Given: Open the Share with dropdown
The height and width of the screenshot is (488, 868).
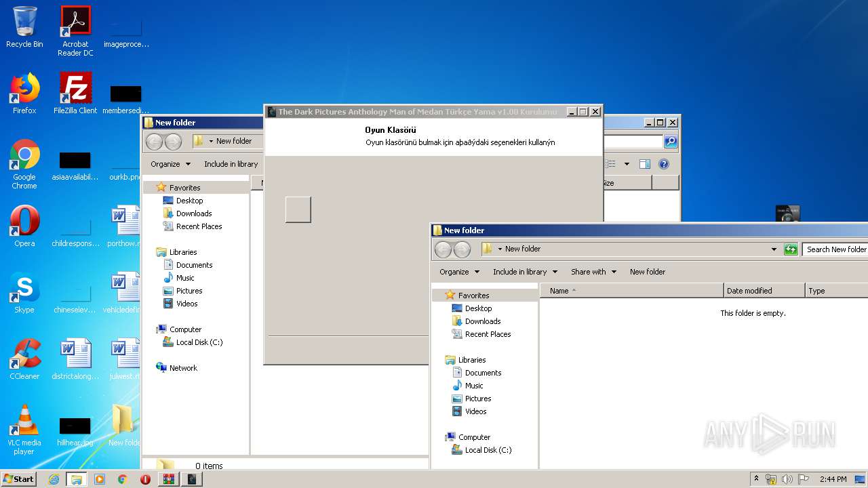Looking at the screenshot, I should point(593,272).
